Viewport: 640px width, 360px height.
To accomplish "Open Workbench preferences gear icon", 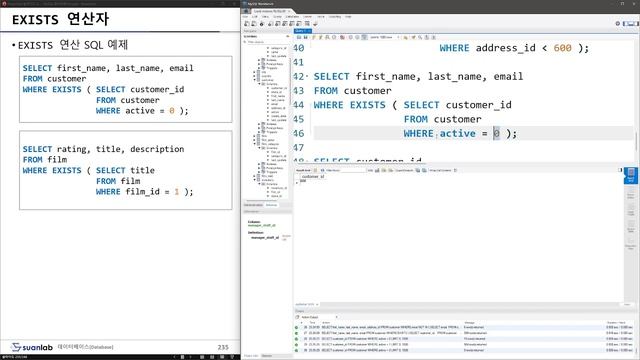I will [618, 24].
